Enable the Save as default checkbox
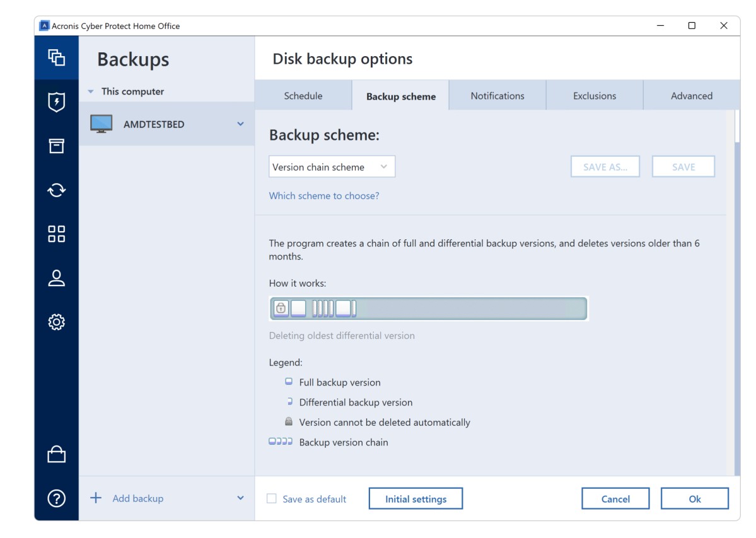The image size is (756, 538). click(272, 499)
